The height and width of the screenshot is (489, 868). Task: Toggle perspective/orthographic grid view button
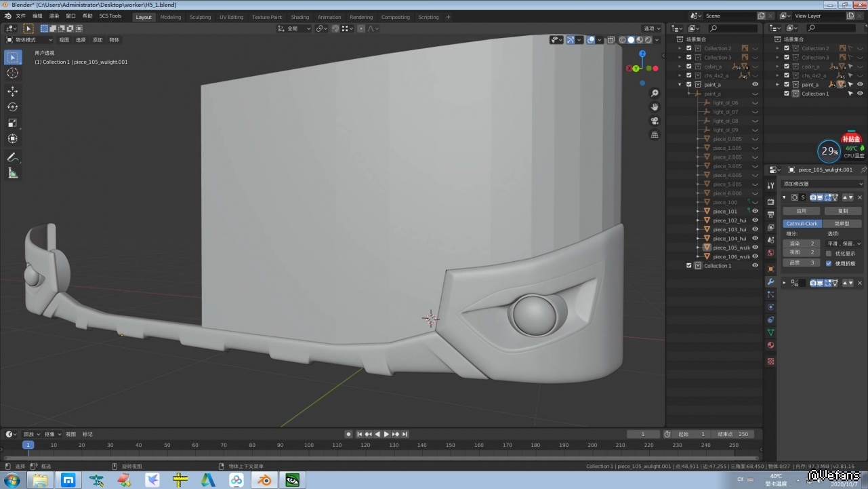coord(655,135)
